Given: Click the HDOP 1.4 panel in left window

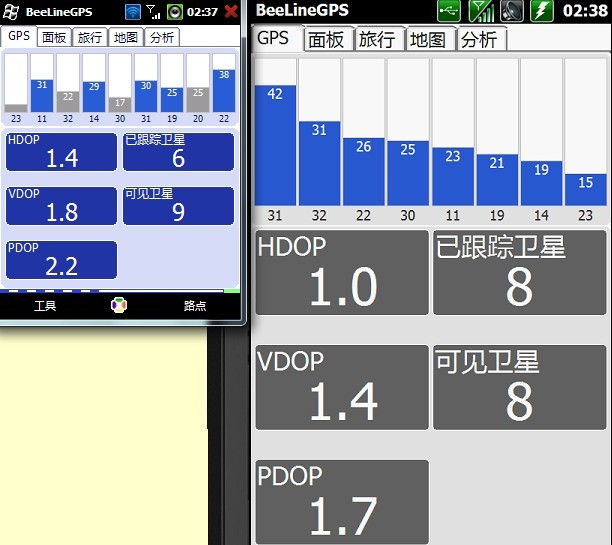Looking at the screenshot, I should point(61,152).
